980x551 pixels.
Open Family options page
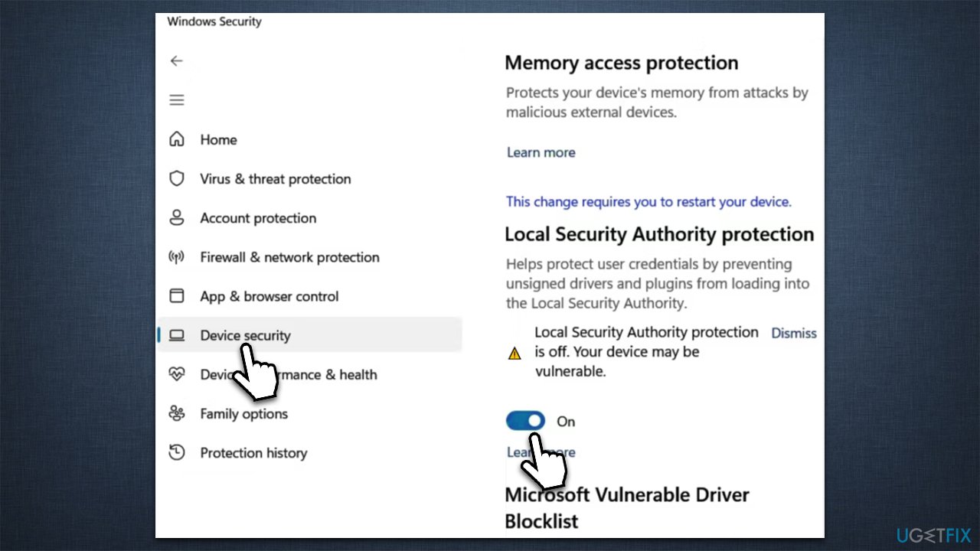(x=243, y=414)
